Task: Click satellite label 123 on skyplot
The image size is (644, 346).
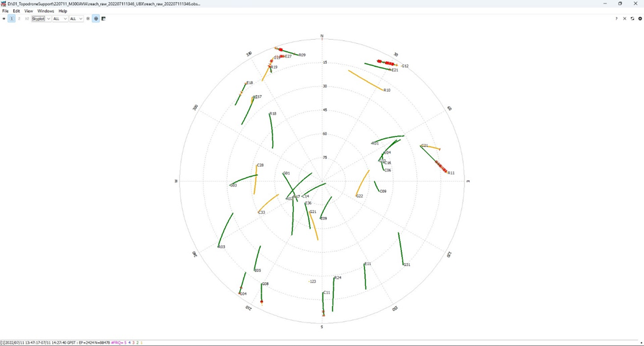Action: pyautogui.click(x=313, y=281)
